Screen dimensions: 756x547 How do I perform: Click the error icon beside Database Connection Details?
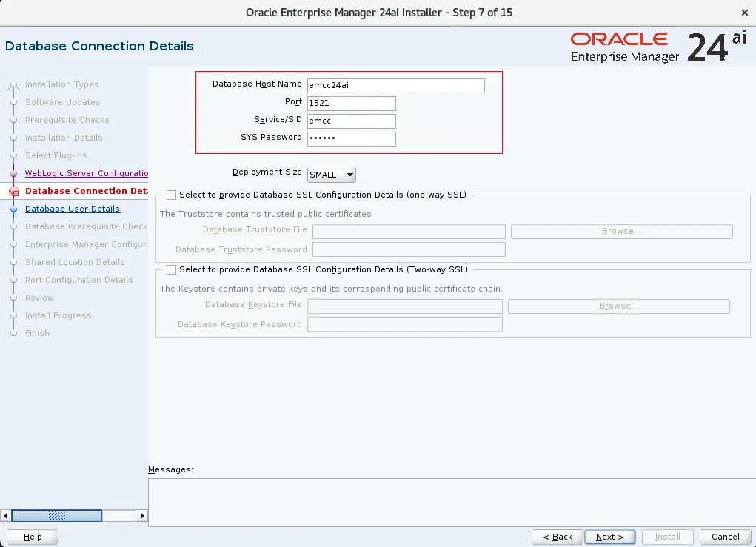point(13,191)
